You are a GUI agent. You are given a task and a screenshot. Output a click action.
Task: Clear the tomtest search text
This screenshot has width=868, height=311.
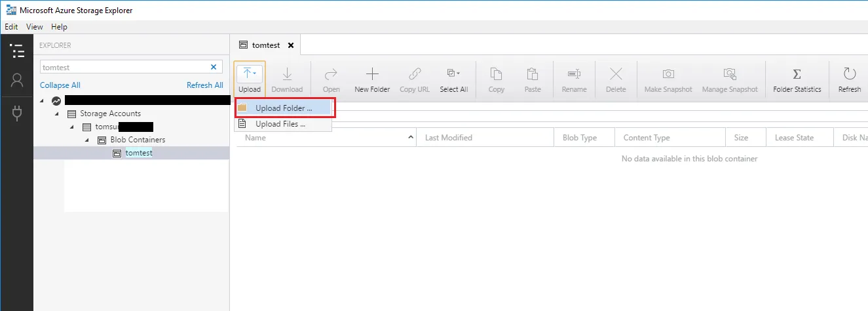(x=214, y=67)
